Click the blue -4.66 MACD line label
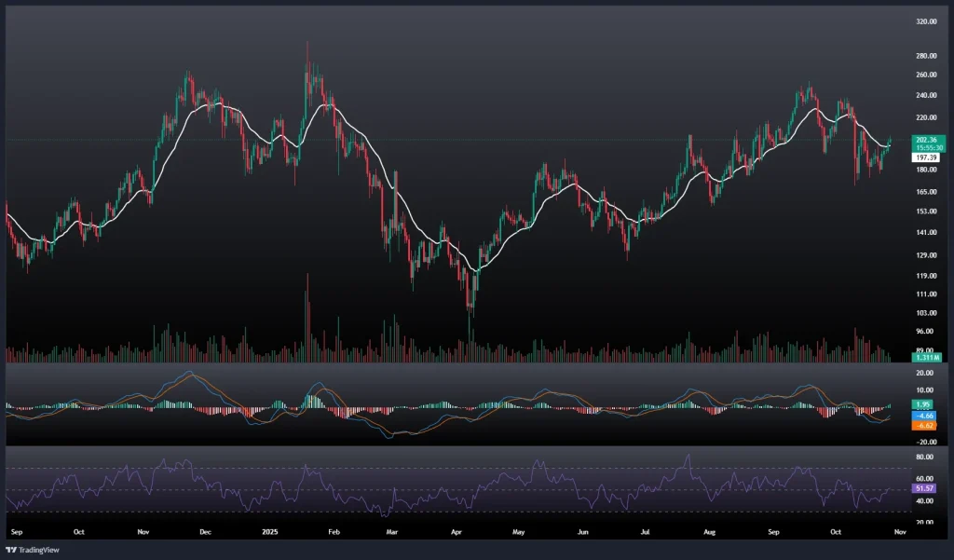 [925, 415]
